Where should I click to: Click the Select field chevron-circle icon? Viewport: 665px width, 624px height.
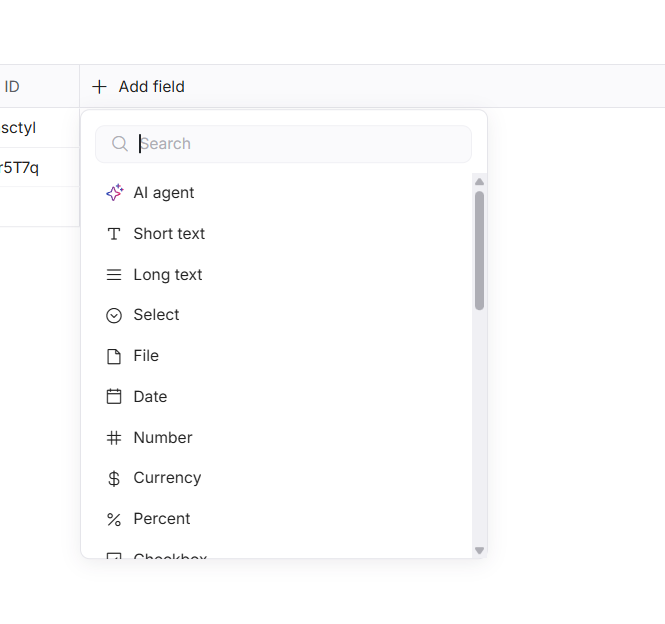tap(114, 315)
